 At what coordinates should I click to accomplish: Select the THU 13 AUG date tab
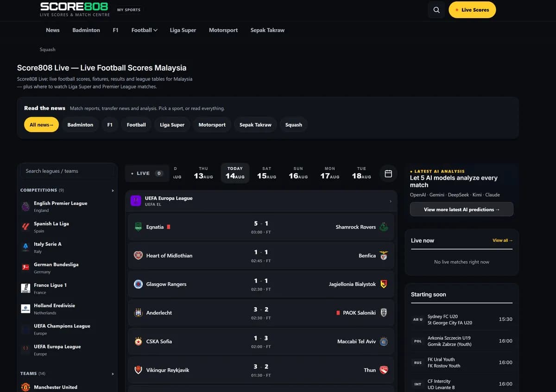[203, 173]
